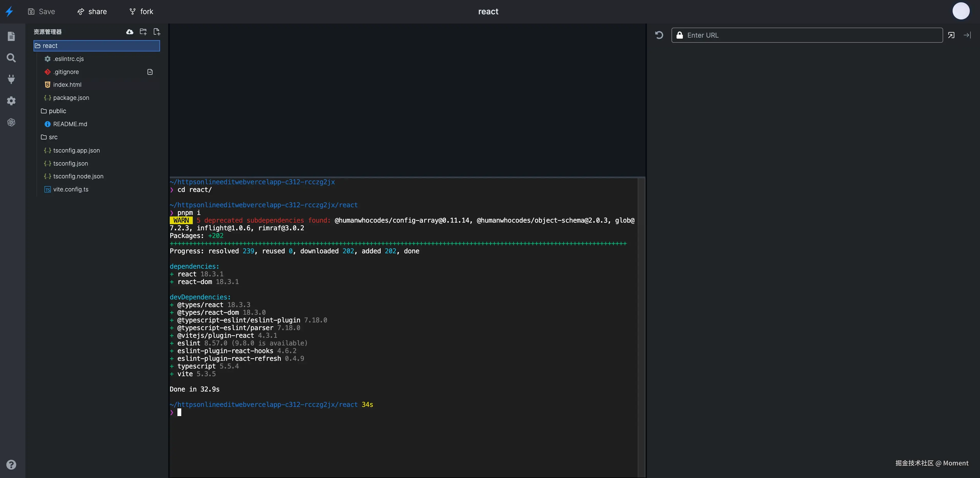Focus the Enter URL field

tap(810, 35)
